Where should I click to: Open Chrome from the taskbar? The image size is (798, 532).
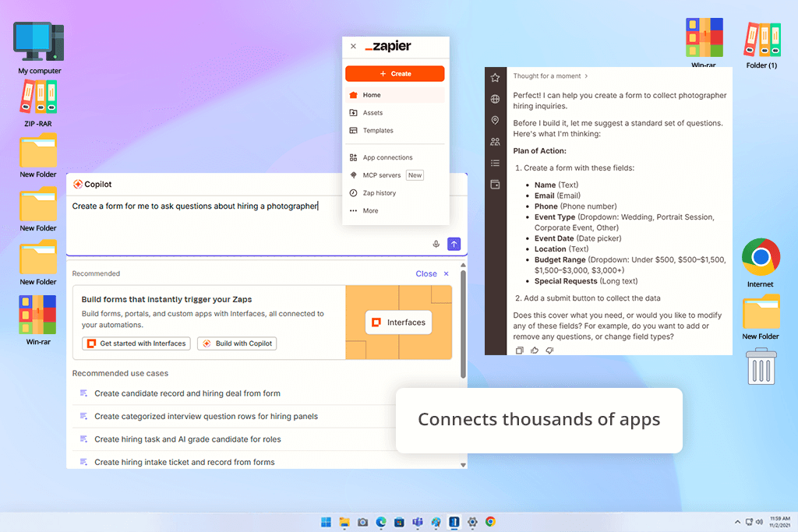tap(491, 522)
